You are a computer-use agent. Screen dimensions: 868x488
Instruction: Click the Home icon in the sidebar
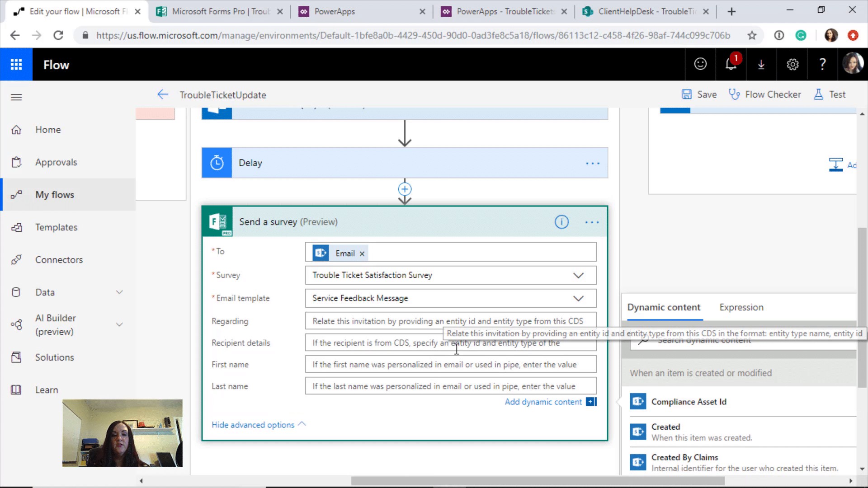[16, 130]
